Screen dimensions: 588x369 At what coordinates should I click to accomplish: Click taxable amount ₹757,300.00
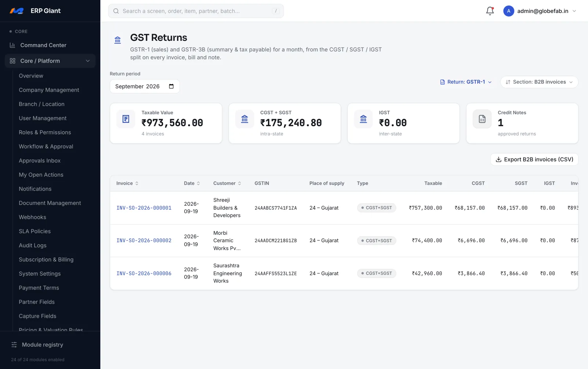point(426,208)
